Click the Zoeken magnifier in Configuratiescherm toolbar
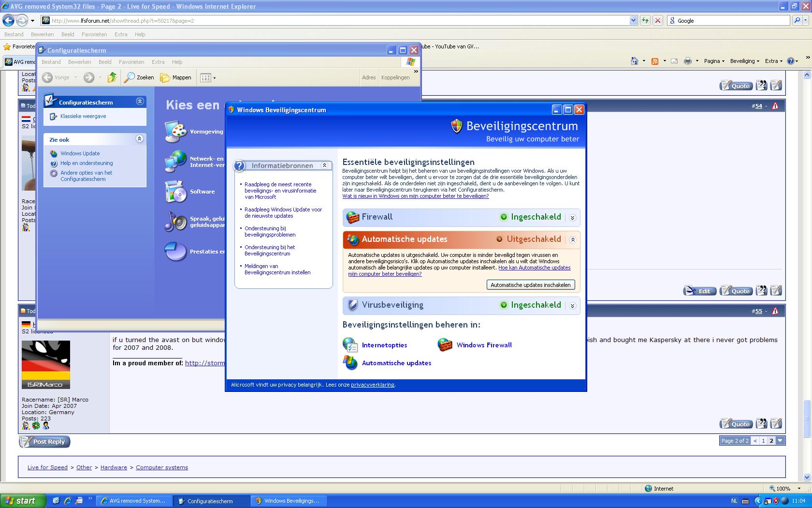Image resolution: width=812 pixels, height=508 pixels. (139, 77)
